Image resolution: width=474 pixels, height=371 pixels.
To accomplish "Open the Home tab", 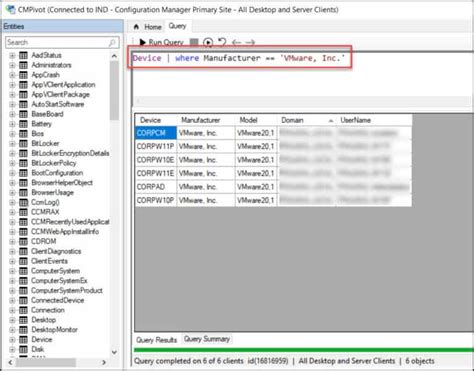I will click(x=148, y=27).
